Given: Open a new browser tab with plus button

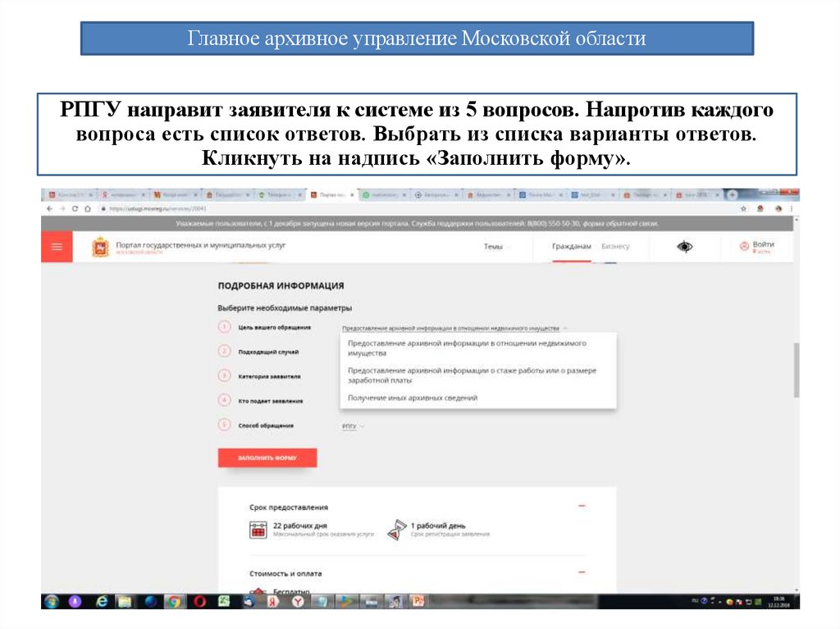Looking at the screenshot, I should click(733, 194).
